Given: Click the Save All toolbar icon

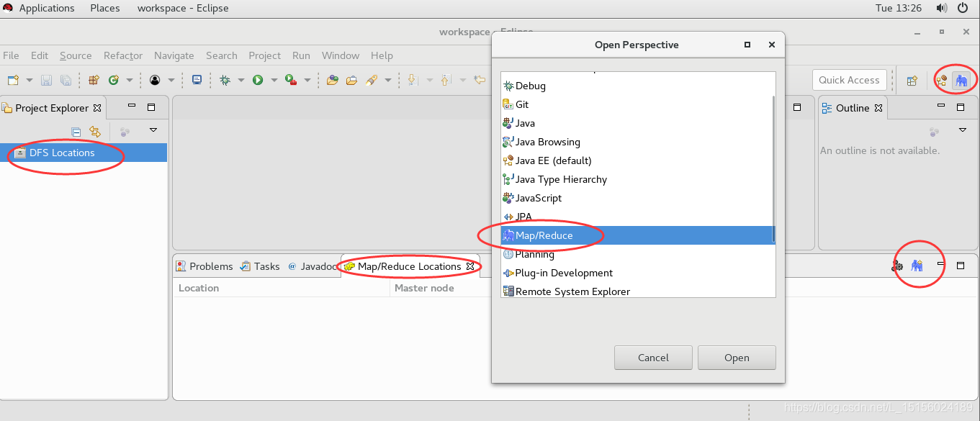Looking at the screenshot, I should click(66, 81).
